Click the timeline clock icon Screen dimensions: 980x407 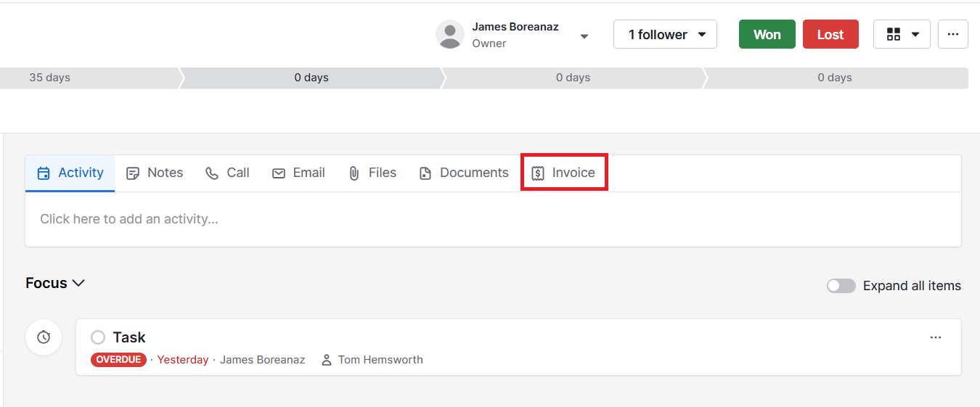click(x=44, y=337)
